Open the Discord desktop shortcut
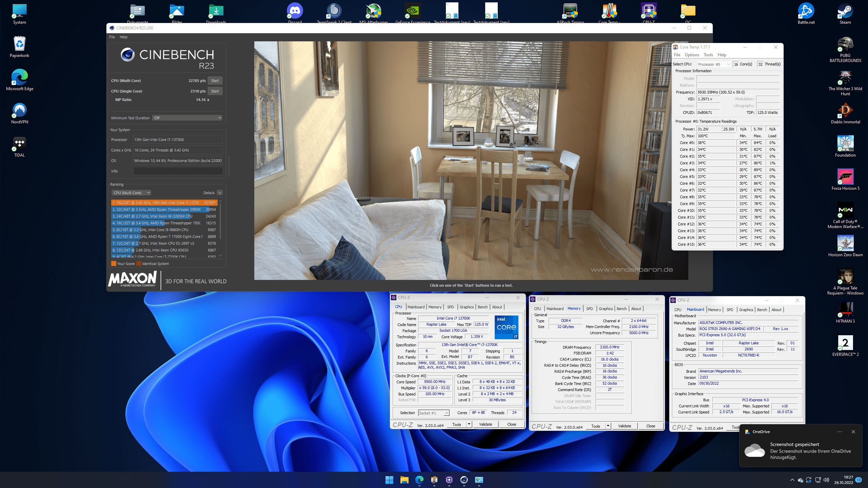 point(295,13)
